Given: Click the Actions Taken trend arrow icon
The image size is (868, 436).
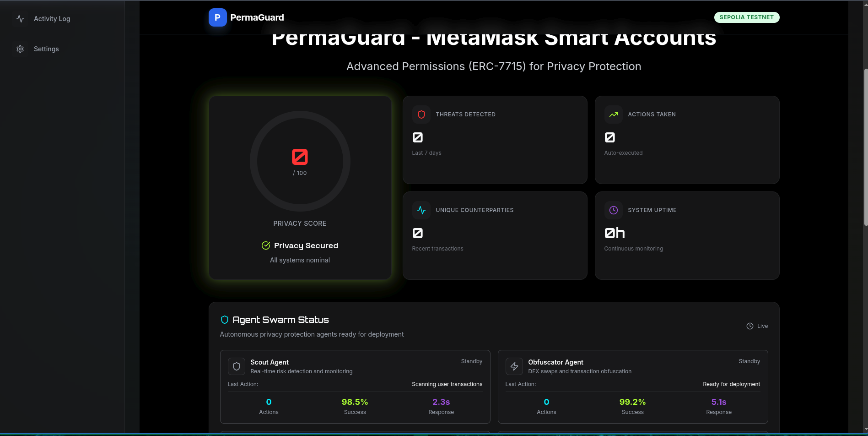Looking at the screenshot, I should pyautogui.click(x=614, y=114).
